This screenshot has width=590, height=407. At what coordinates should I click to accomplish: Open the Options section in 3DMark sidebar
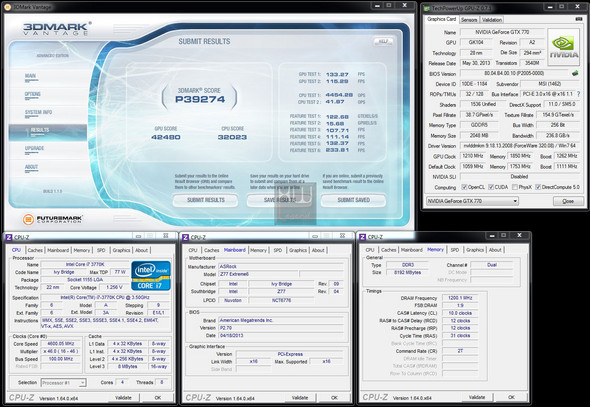(33, 94)
